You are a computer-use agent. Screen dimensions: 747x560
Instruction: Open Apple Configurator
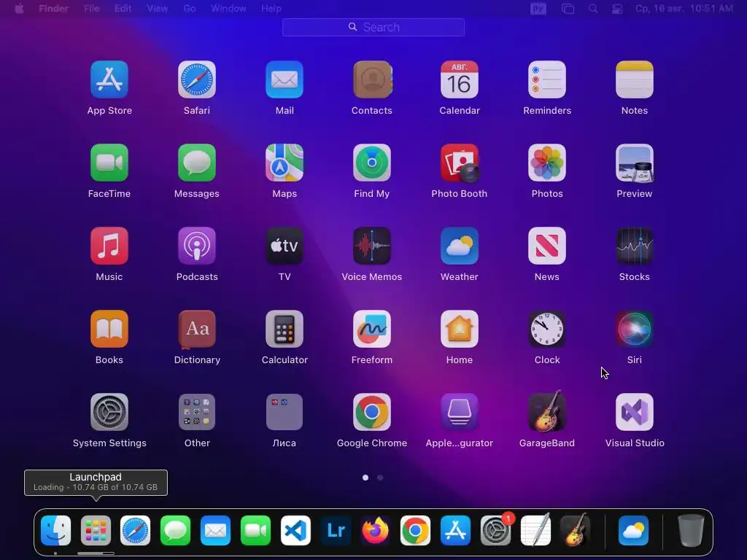tap(460, 412)
